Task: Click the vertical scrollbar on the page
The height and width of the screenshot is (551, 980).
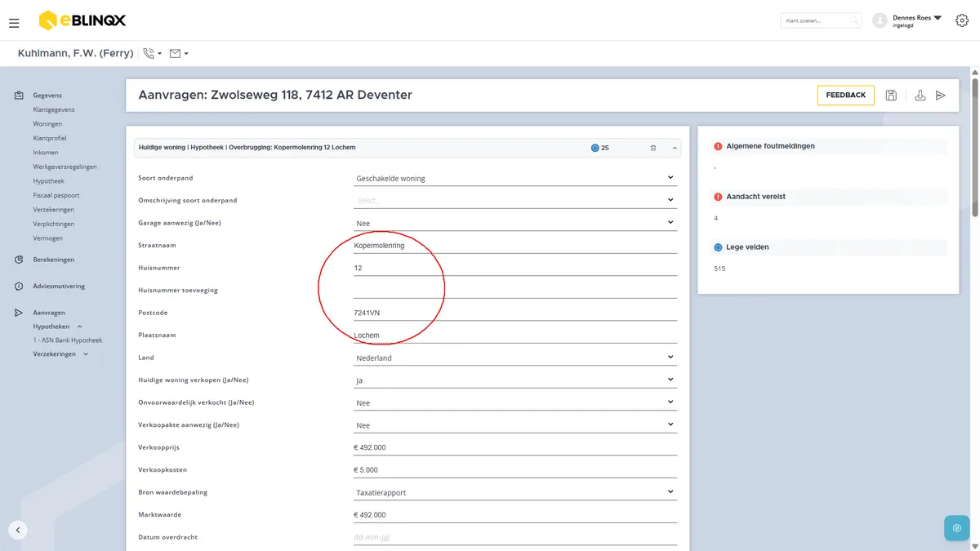Action: click(x=975, y=147)
